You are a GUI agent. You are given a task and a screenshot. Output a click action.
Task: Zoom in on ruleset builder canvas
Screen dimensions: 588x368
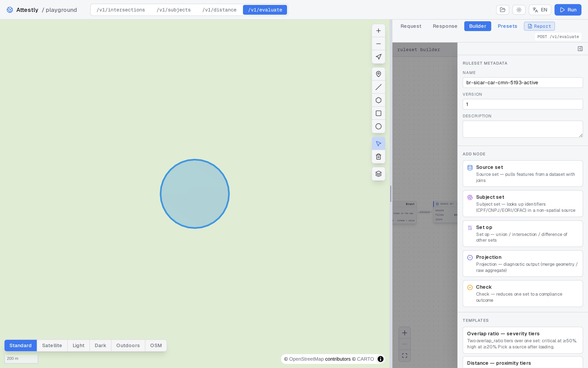(404, 333)
